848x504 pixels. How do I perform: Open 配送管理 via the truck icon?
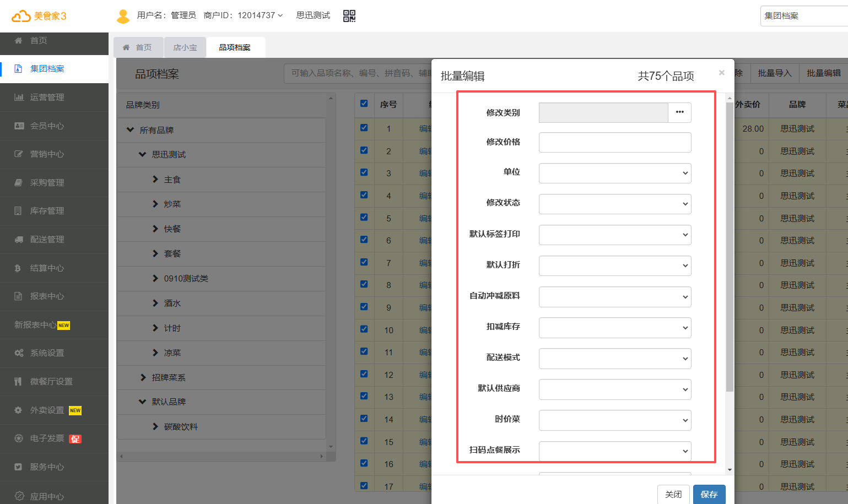[19, 240]
